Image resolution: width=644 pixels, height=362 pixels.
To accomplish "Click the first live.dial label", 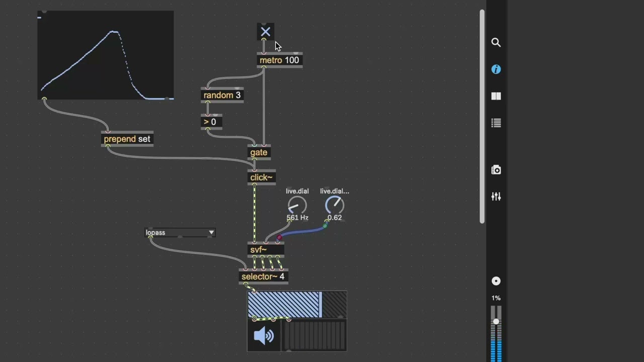I will [x=297, y=191].
